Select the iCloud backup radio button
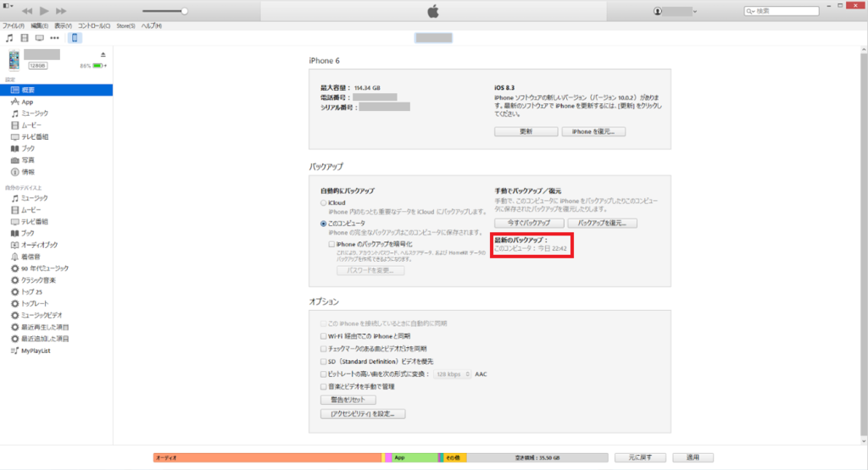The image size is (868, 470). coord(323,203)
